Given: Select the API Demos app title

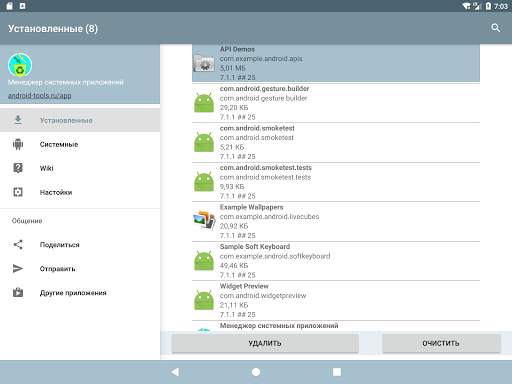Looking at the screenshot, I should 237,49.
